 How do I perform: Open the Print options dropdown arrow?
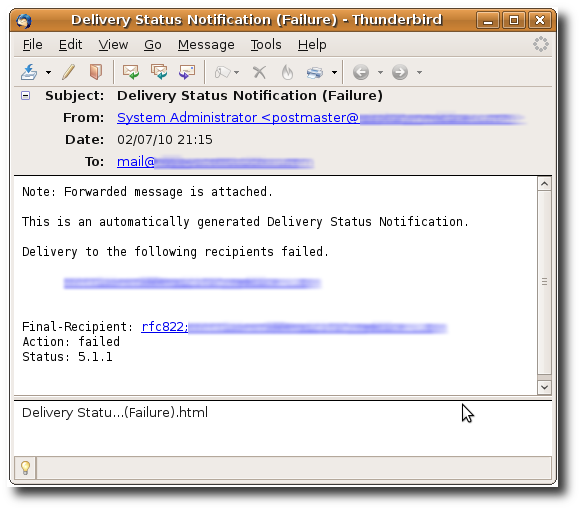point(334,73)
